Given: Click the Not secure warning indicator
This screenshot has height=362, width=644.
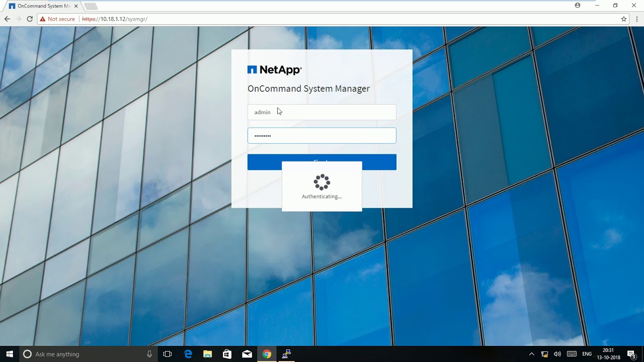Looking at the screenshot, I should [57, 19].
